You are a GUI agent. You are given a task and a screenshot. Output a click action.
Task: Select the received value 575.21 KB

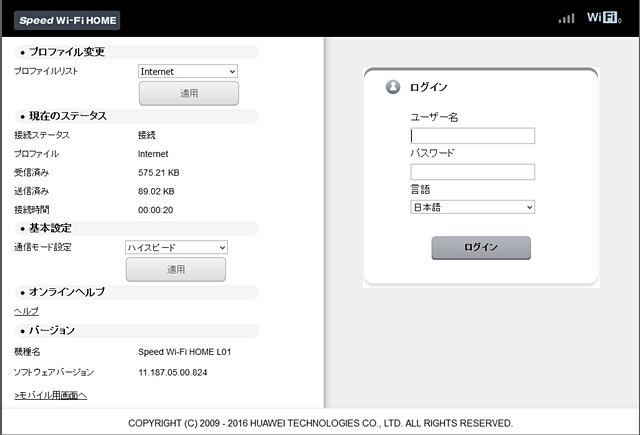[x=159, y=173]
